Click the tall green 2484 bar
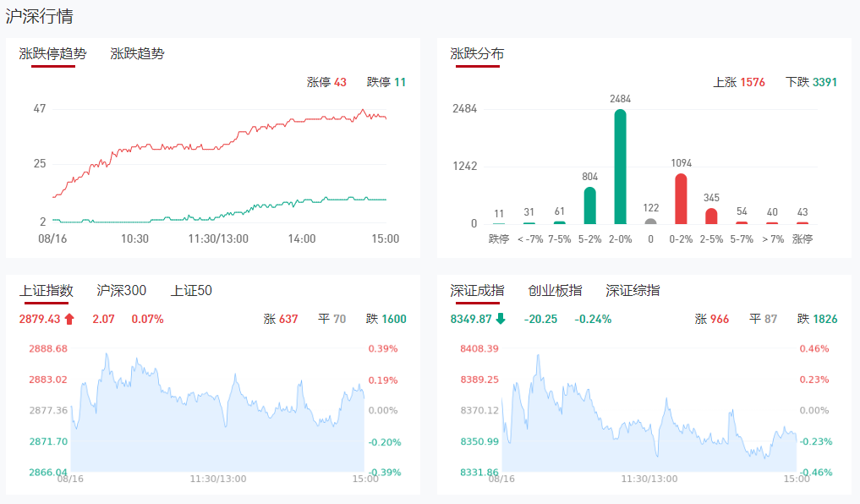This screenshot has width=860, height=504. coord(620,167)
